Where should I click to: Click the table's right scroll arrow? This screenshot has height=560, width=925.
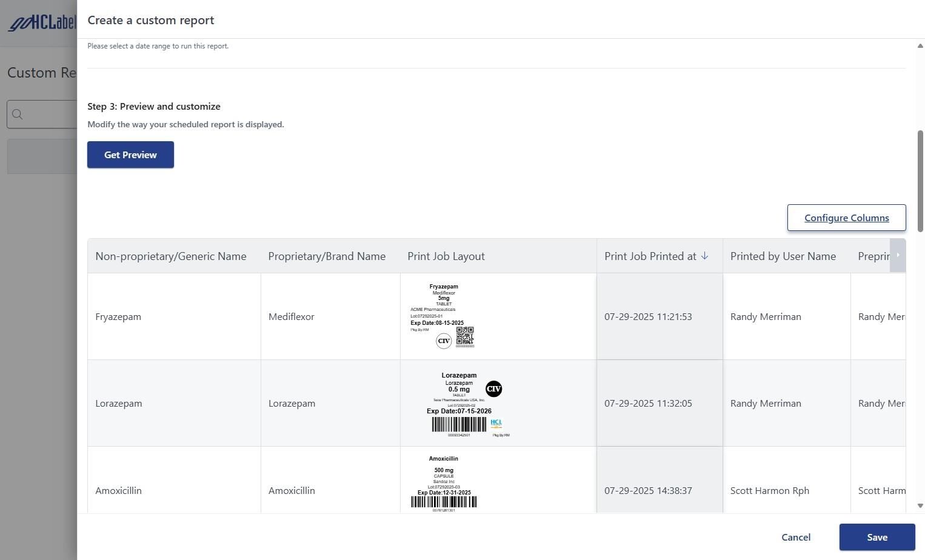[898, 255]
